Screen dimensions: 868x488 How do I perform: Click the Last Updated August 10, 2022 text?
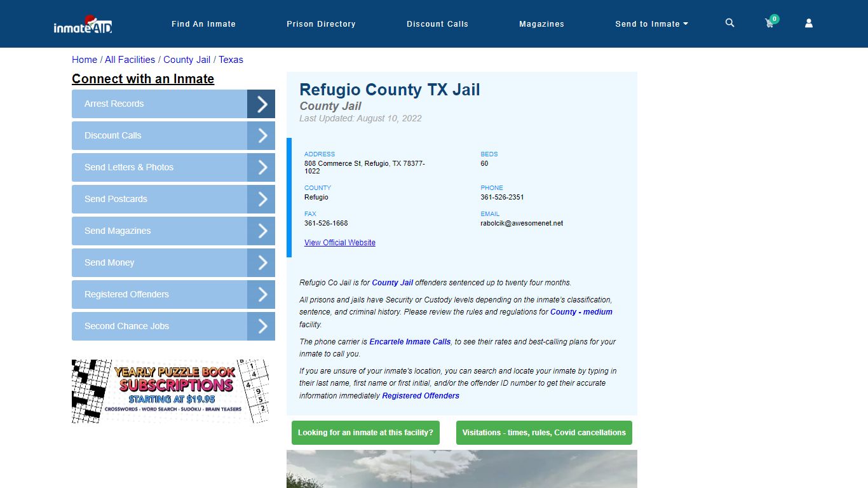(360, 118)
